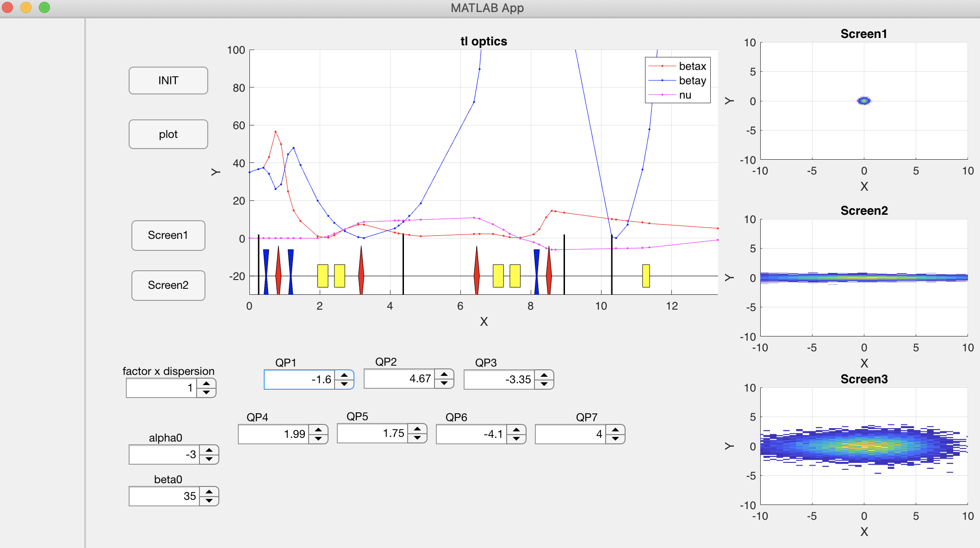Focus the QP2 value field
This screenshot has height=548, width=980.
399,379
